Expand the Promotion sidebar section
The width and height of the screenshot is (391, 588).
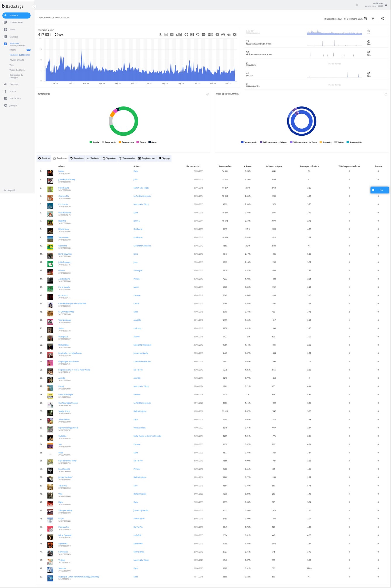tap(14, 84)
